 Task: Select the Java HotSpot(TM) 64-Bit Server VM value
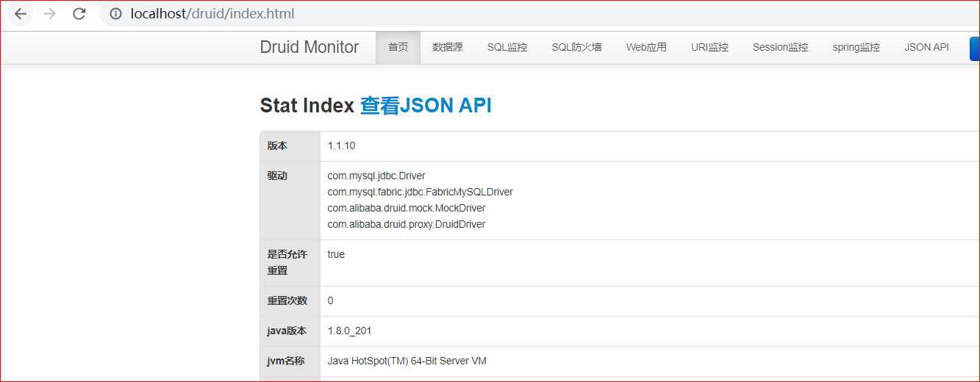pos(407,361)
